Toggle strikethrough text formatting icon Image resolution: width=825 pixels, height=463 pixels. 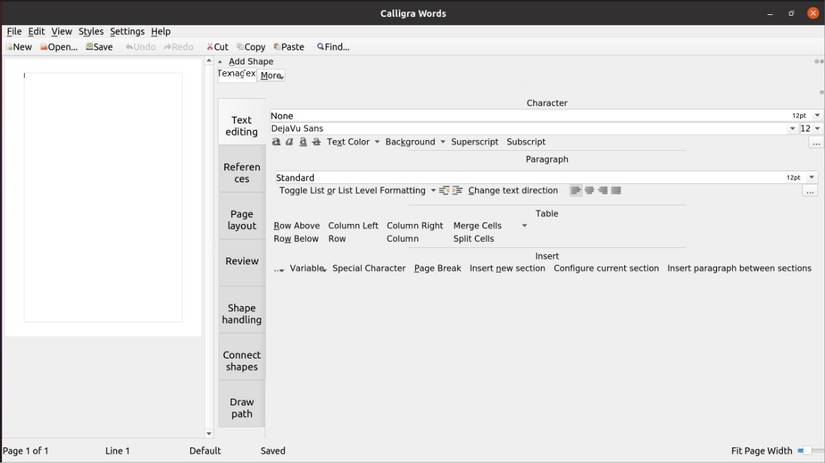[x=316, y=142]
